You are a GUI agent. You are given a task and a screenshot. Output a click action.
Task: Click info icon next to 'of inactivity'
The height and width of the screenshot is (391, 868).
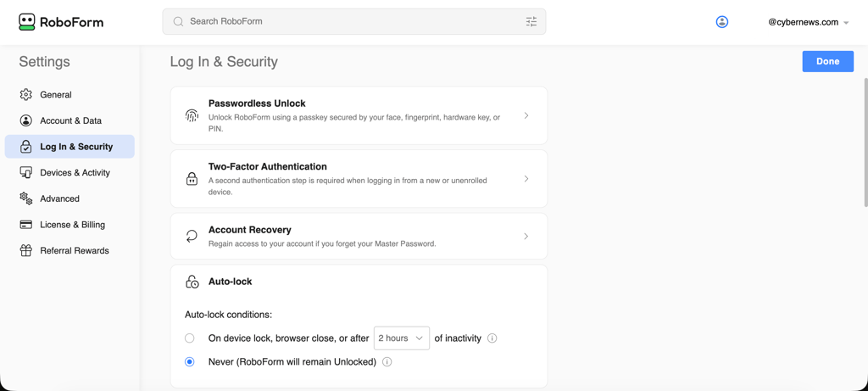(492, 338)
